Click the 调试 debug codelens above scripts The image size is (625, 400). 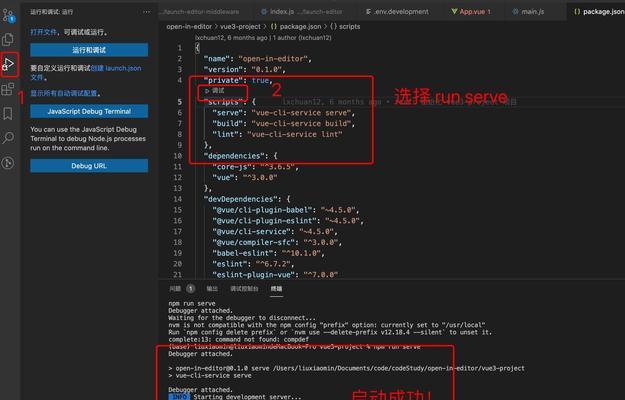click(215, 91)
